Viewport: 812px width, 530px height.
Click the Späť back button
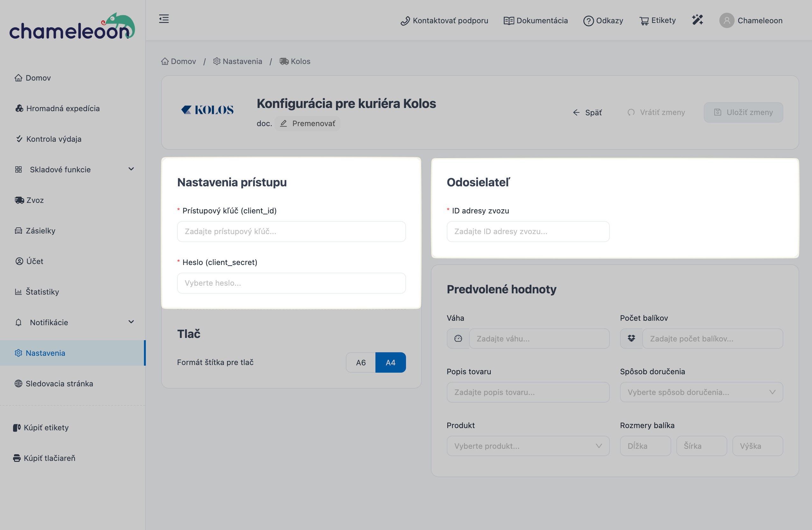(x=588, y=112)
